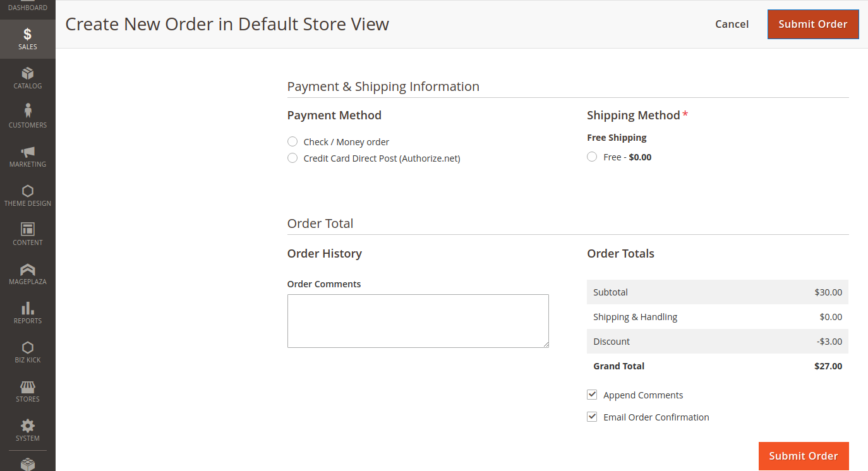Open the Biz Kick sidebar item
Image resolution: width=868 pixels, height=471 pixels.
click(x=27, y=352)
